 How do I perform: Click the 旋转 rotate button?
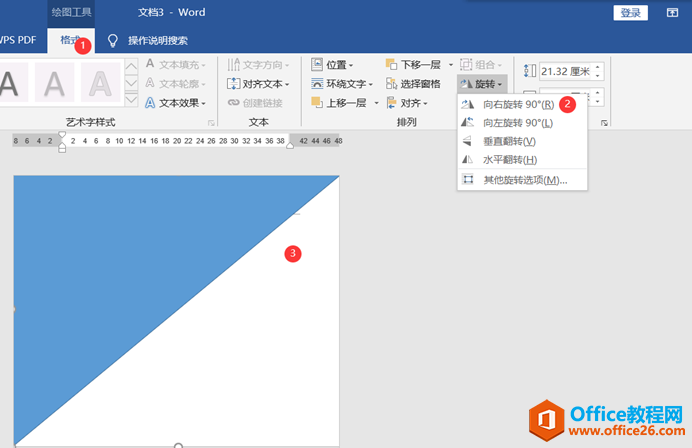point(481,84)
